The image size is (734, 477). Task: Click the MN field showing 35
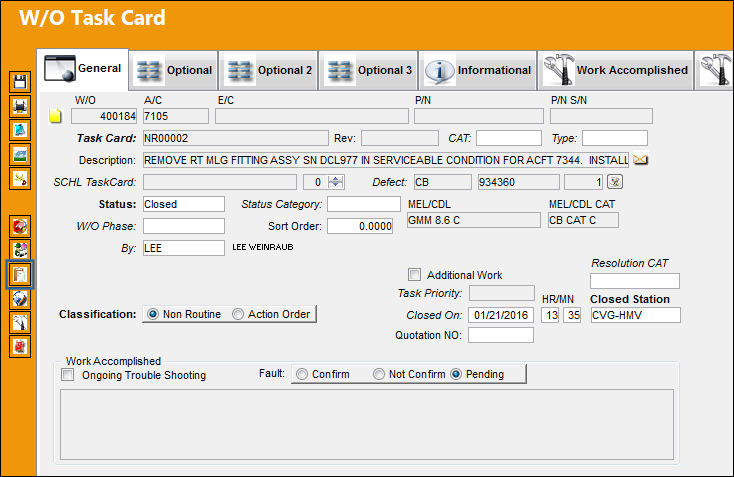572,315
